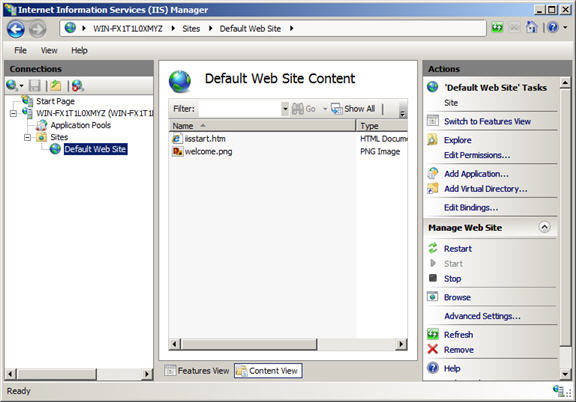
Task: Click Advanced Settings... action
Action: click(482, 316)
